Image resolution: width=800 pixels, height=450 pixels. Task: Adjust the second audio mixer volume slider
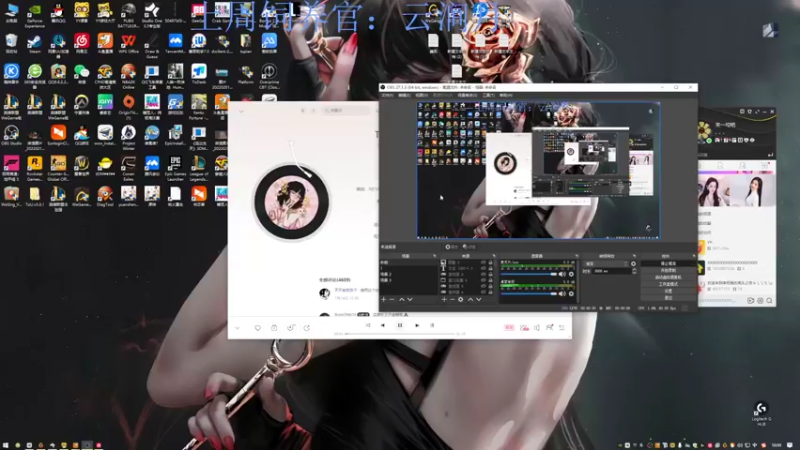click(529, 293)
